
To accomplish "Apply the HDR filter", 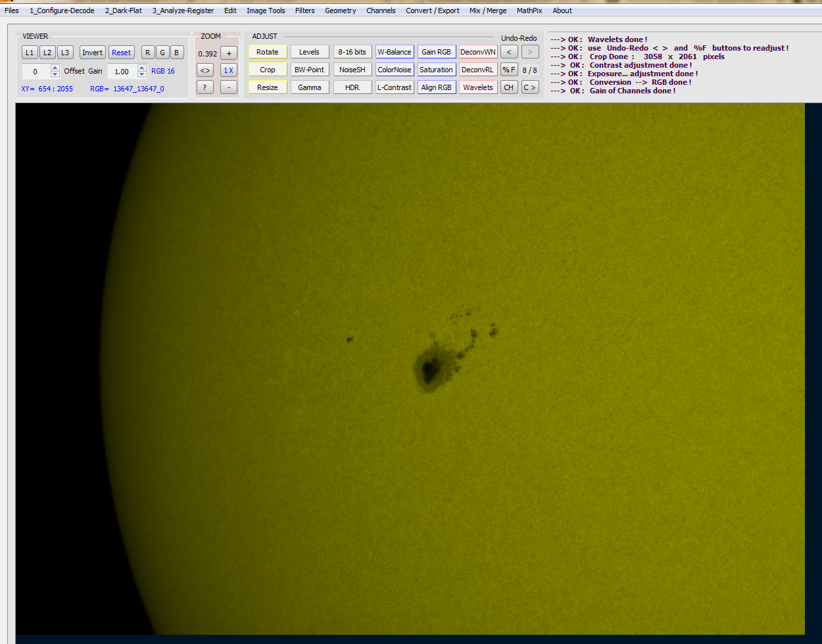I will pos(352,87).
